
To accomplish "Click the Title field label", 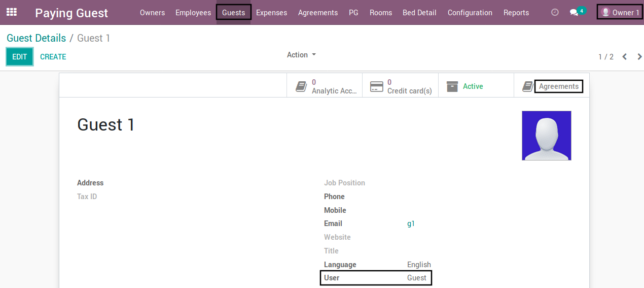I will [331, 251].
